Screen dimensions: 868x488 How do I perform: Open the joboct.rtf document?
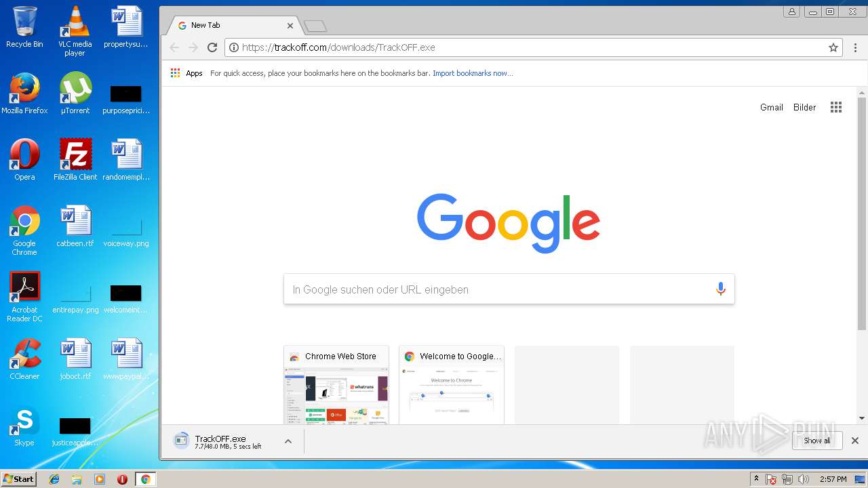75,359
